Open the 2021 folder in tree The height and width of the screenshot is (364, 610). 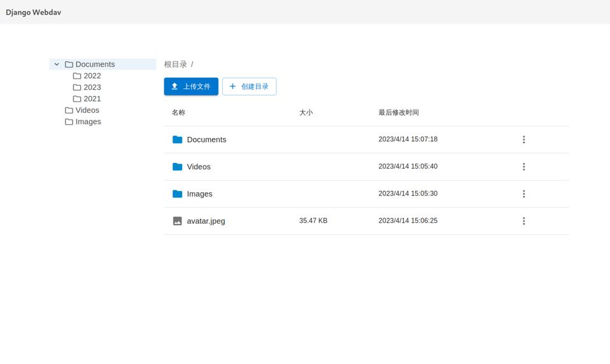pos(92,99)
